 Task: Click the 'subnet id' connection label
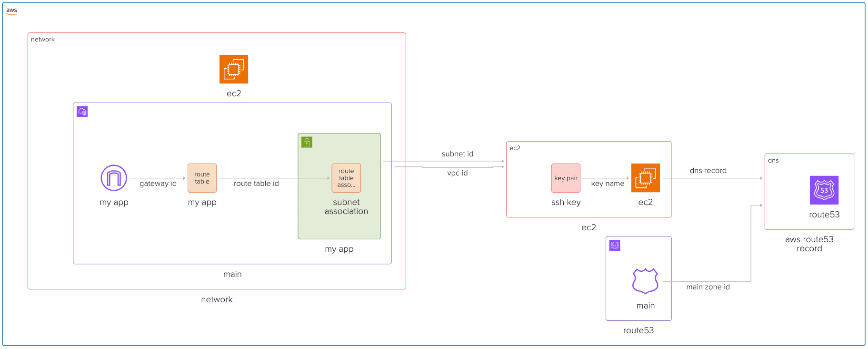point(458,154)
